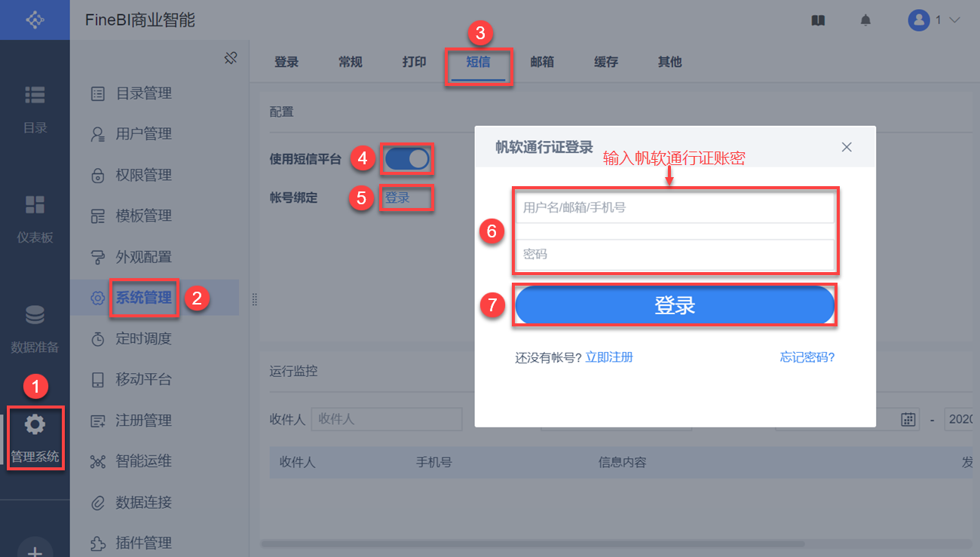Open notifications bell icon
The image size is (980, 557).
(865, 20)
